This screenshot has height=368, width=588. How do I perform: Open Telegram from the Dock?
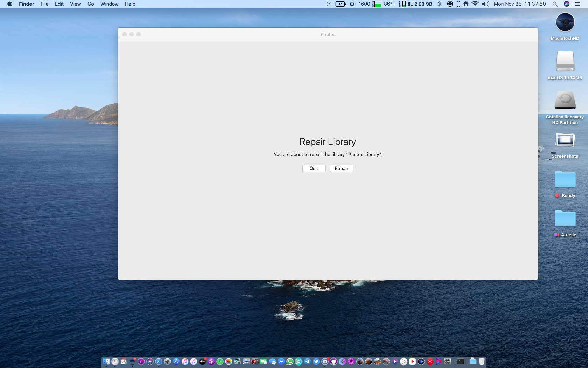[308, 361]
